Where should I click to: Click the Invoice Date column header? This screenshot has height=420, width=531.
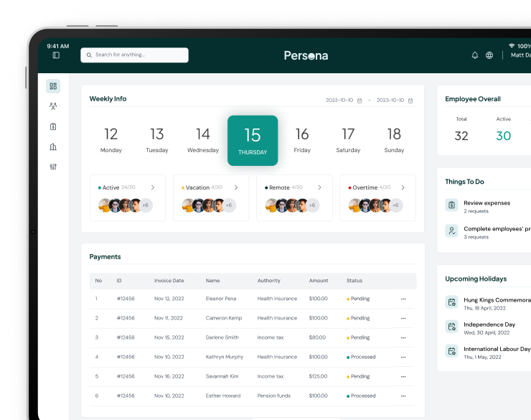point(169,281)
